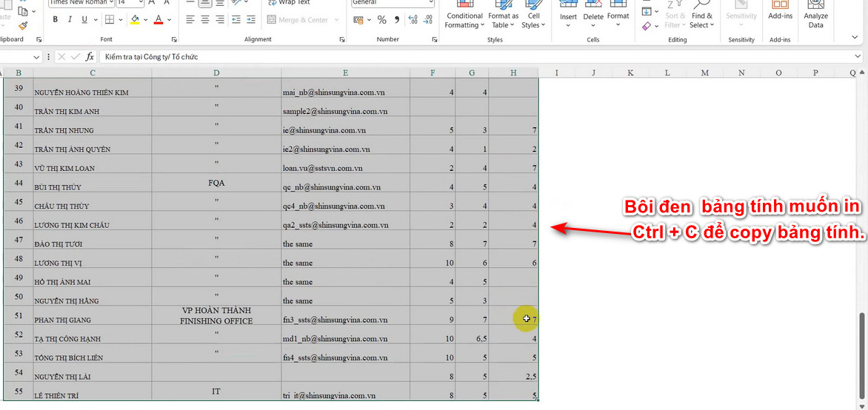Viewport: 868px width, 410px height.
Task: Increase the cell indent
Action: click(x=249, y=20)
